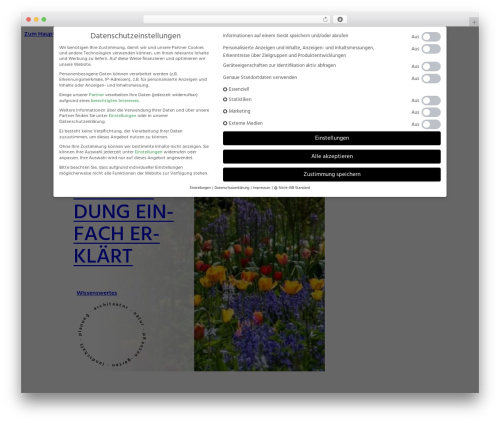This screenshot has height=423, width=500.
Task: Open the berechtigten Interesses link
Action: 115,101
